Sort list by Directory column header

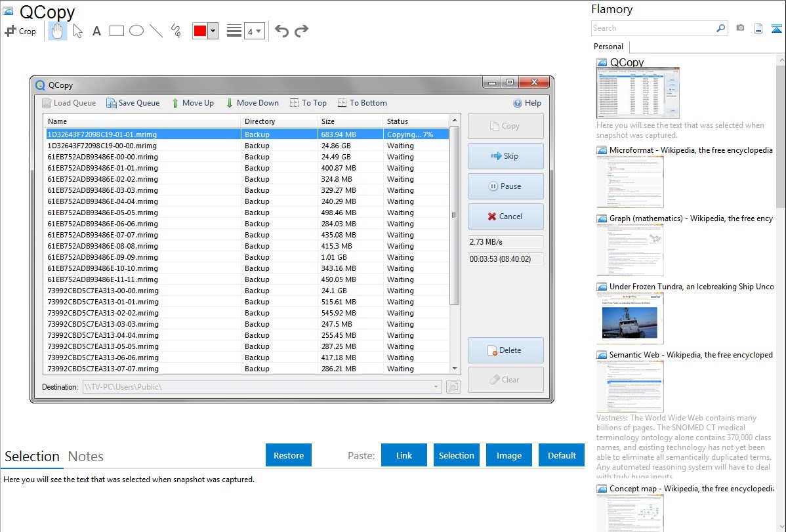click(279, 121)
